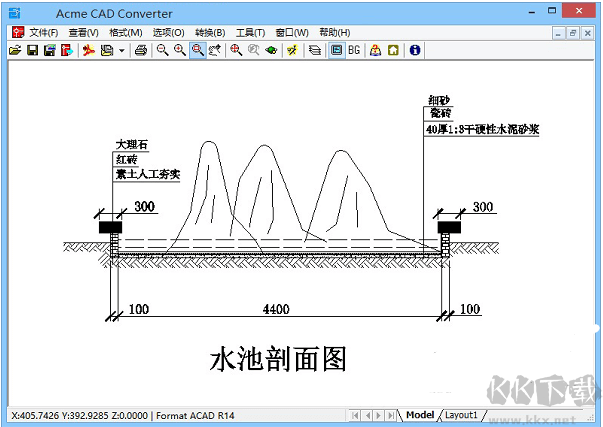Click the 瓷砖 annotation label
Screen dimensions: 603x427
click(x=440, y=113)
